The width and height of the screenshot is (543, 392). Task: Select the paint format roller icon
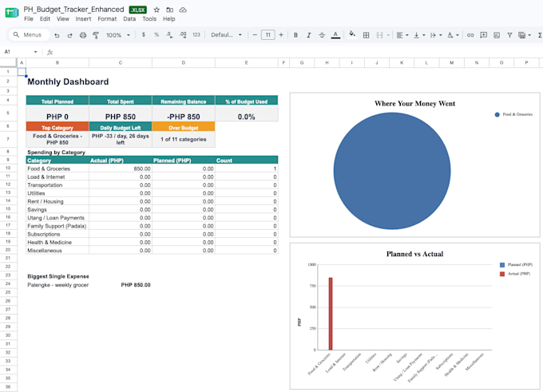96,35
